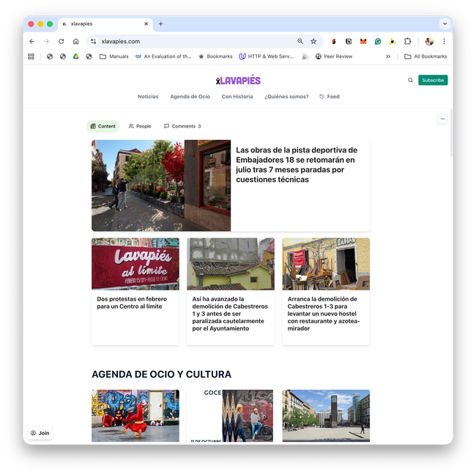
Task: Open the Lavapiés al límite thumbnail
Action: coord(135,264)
